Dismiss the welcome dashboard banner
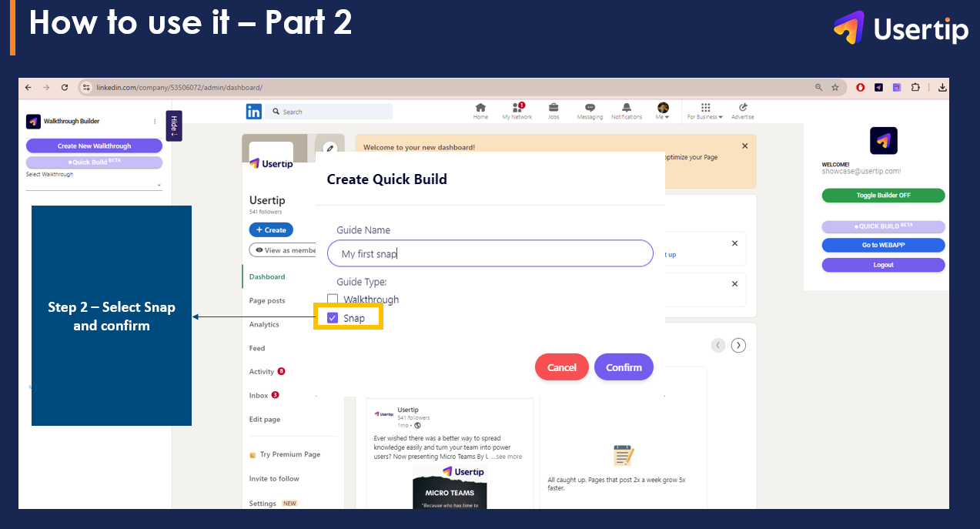The height and width of the screenshot is (529, 980). [744, 146]
